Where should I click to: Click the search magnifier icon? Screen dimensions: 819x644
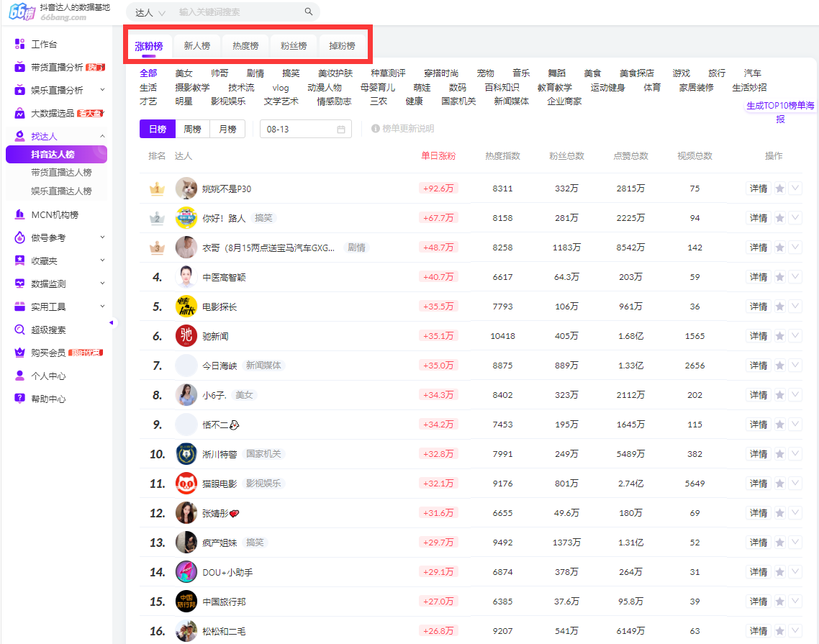tap(309, 12)
